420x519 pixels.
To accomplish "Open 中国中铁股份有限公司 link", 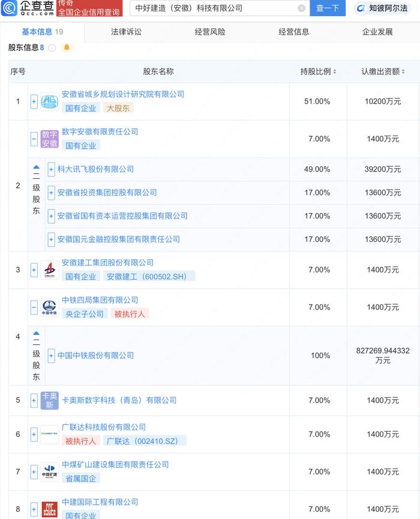I will pos(95,355).
